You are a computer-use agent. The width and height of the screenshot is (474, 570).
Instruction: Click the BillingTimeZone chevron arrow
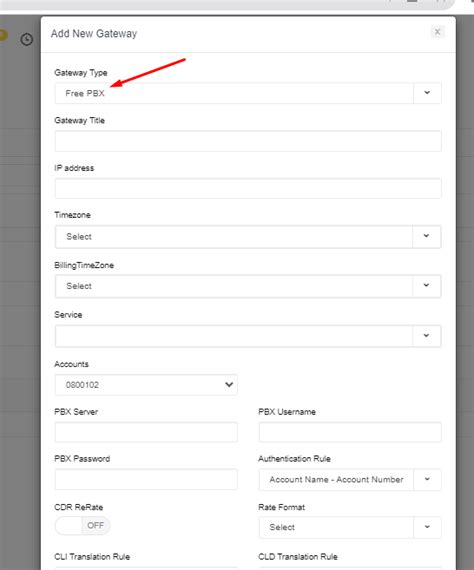tap(426, 285)
